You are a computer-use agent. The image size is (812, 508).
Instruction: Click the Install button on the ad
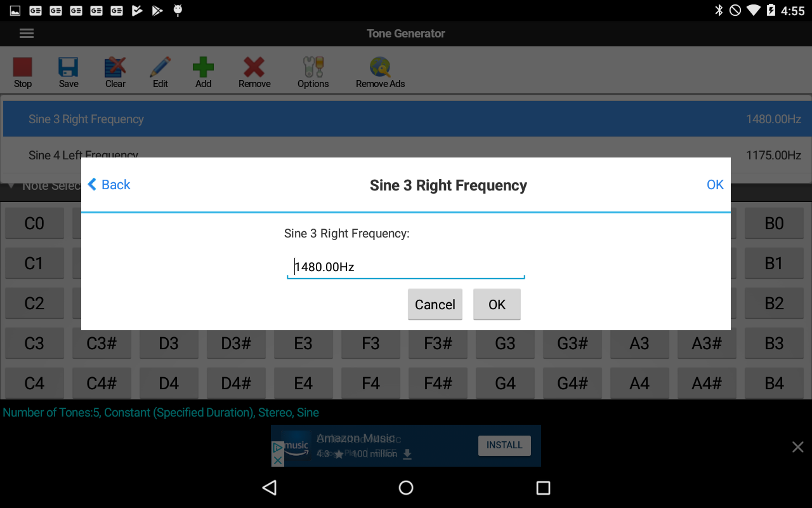[504, 446]
